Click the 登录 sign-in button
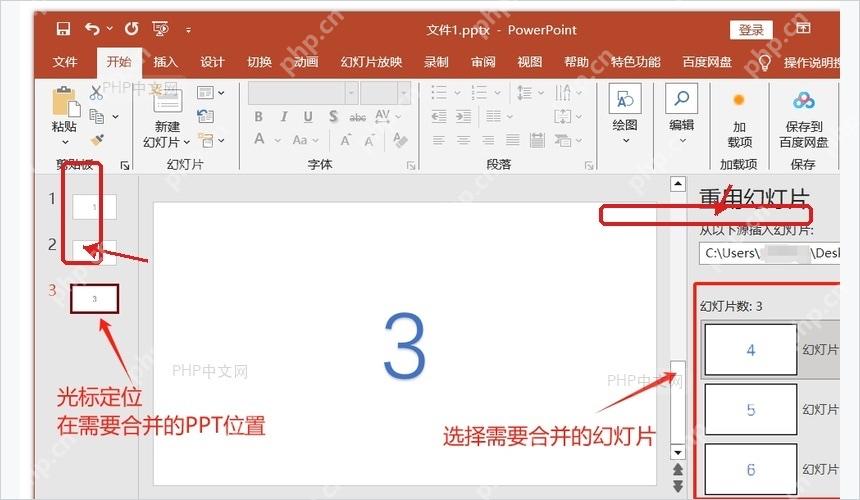860x500 pixels. pos(751,30)
